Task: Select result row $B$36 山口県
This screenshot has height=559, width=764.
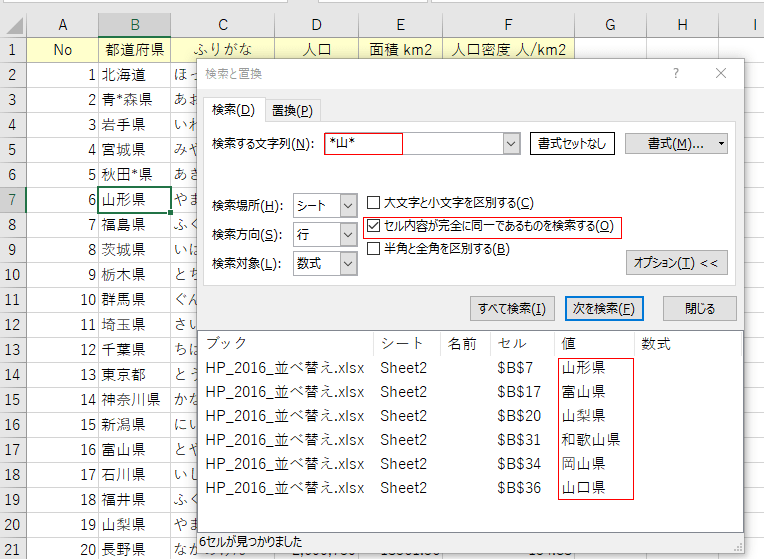Action: coord(470,487)
